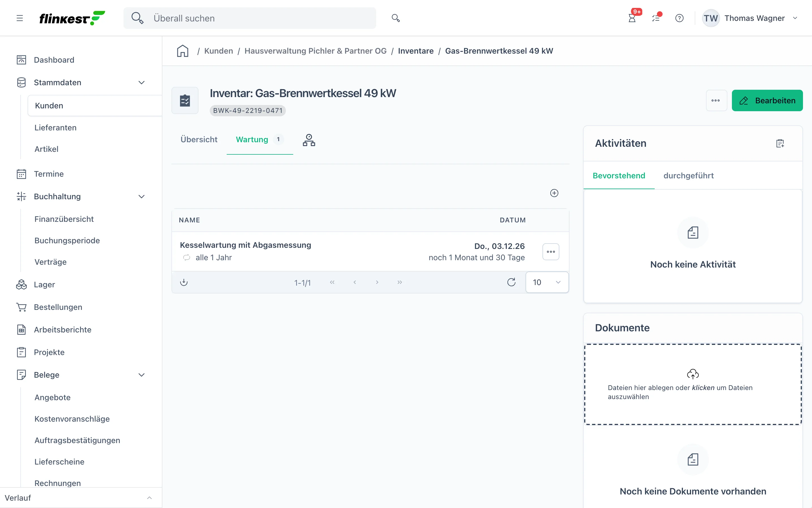Go to next page of maintenance table
Viewport: 812px width, 508px height.
coord(377,282)
